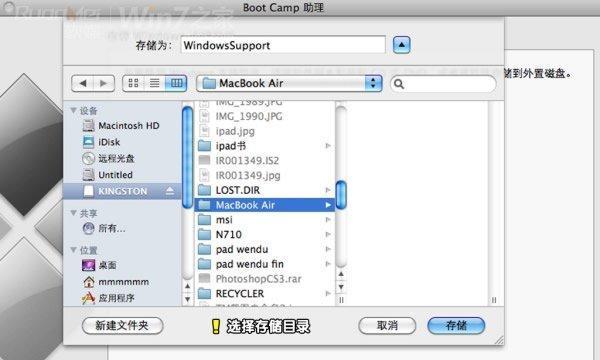Select the IR001349.IS2 file
600x360 pixels.
(x=264, y=161)
